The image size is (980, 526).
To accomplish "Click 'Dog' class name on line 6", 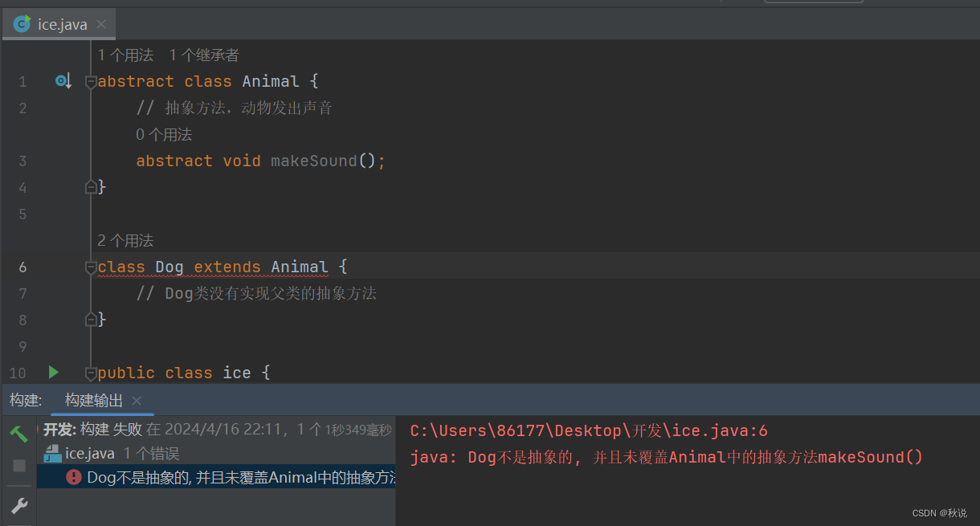I will coord(169,267).
